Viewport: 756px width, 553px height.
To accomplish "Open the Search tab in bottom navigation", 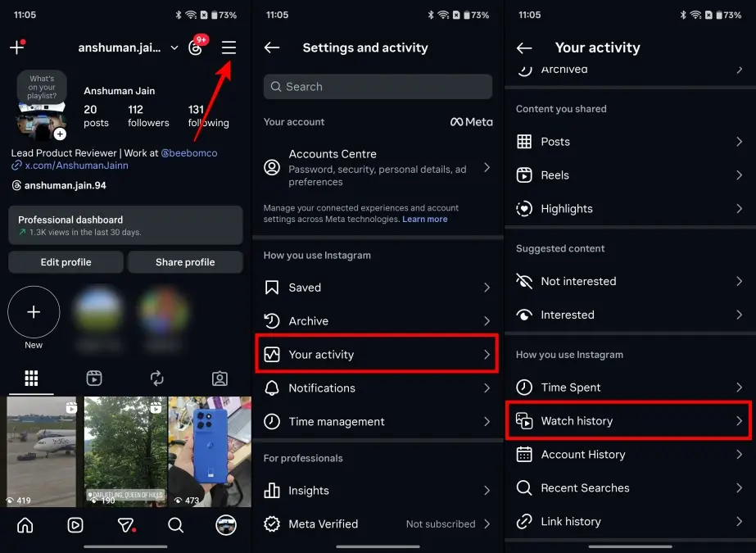I will 176,526.
